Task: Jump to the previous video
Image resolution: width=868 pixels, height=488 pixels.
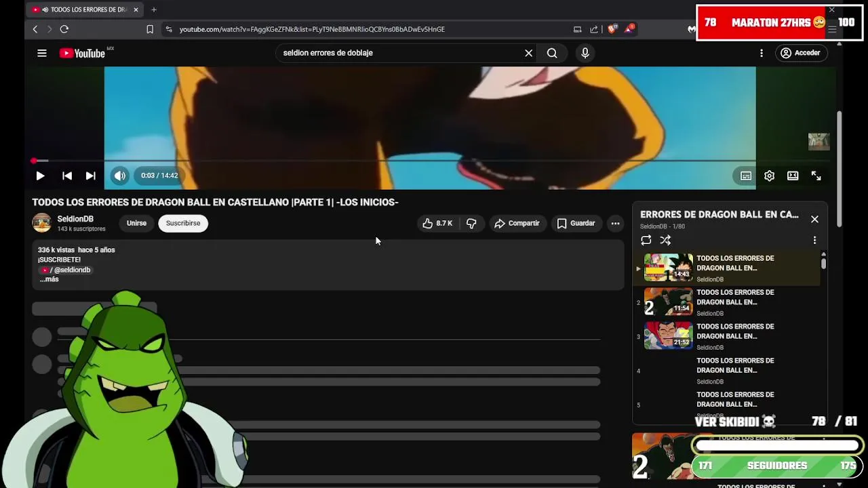Action: tap(67, 176)
